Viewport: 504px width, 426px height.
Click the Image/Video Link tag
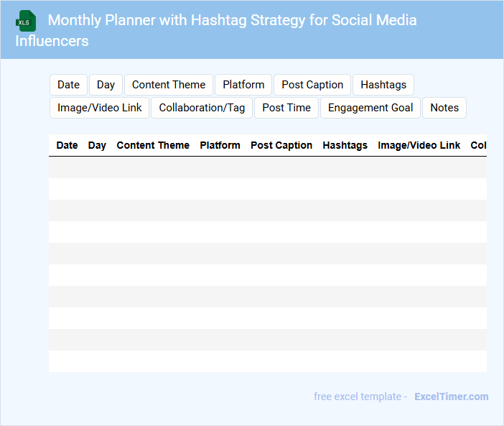pos(100,108)
